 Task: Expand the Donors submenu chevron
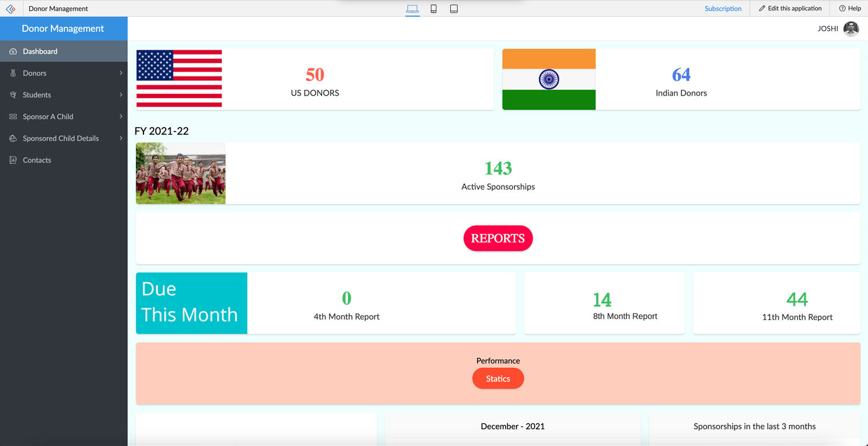[x=121, y=73]
